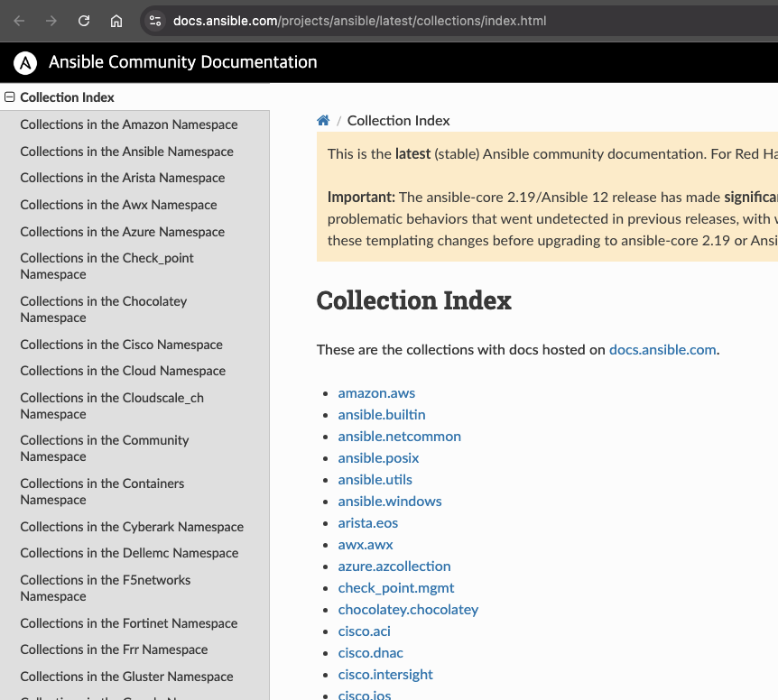
Task: Open Collections in the Cloudscale_ch Namespace
Action: pos(112,406)
